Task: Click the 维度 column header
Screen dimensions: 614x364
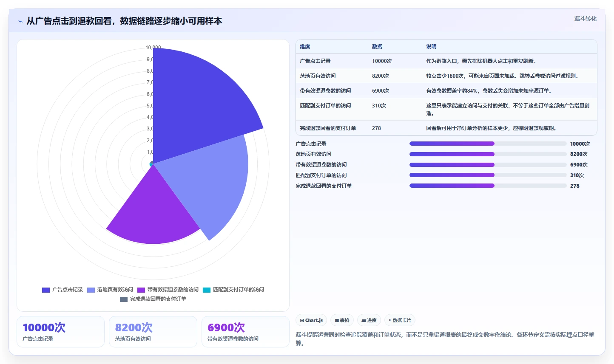Action: tap(305, 47)
